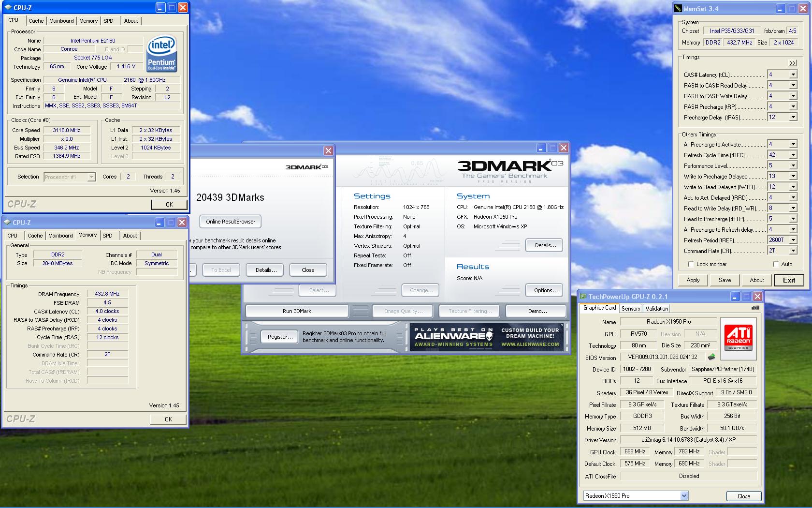
Task: Open RAS# to CAS# Read Delay dropdown
Action: 793,85
